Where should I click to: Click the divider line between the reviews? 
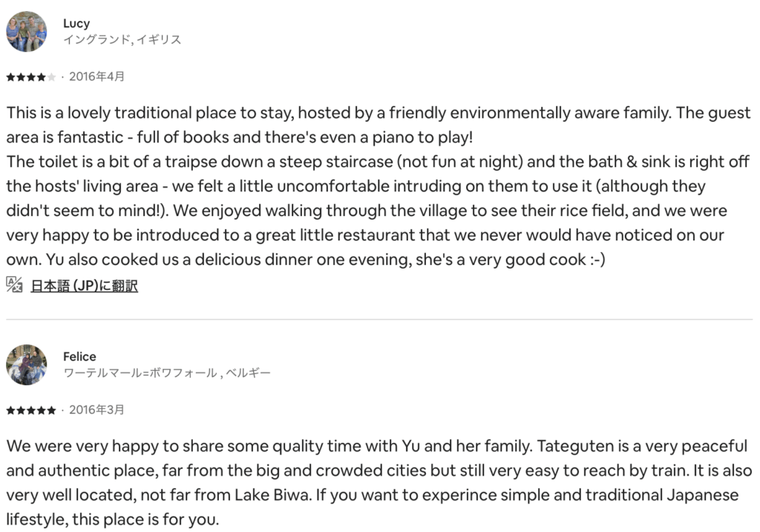click(x=379, y=319)
